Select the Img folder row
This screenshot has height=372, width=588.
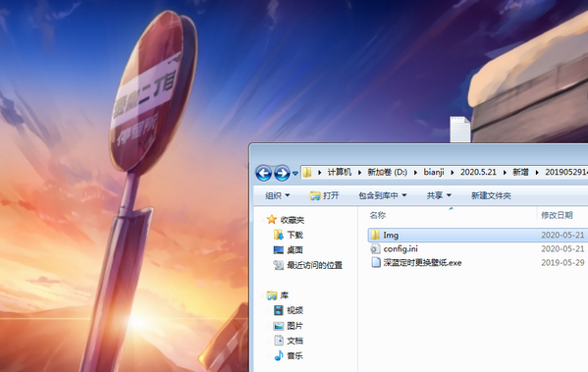478,236
